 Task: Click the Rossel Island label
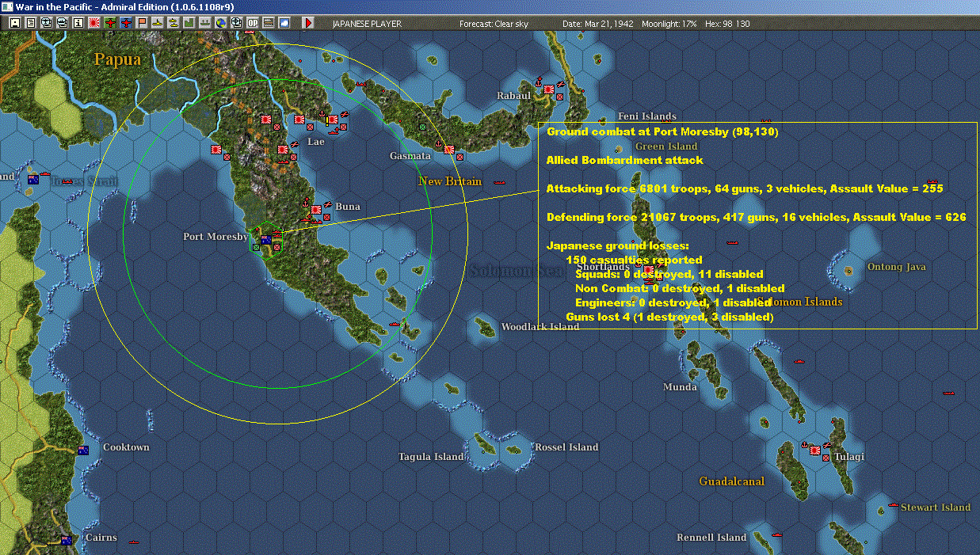pyautogui.click(x=566, y=447)
